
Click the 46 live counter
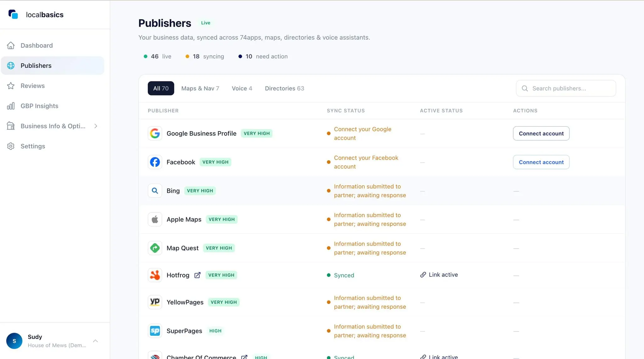pos(158,56)
